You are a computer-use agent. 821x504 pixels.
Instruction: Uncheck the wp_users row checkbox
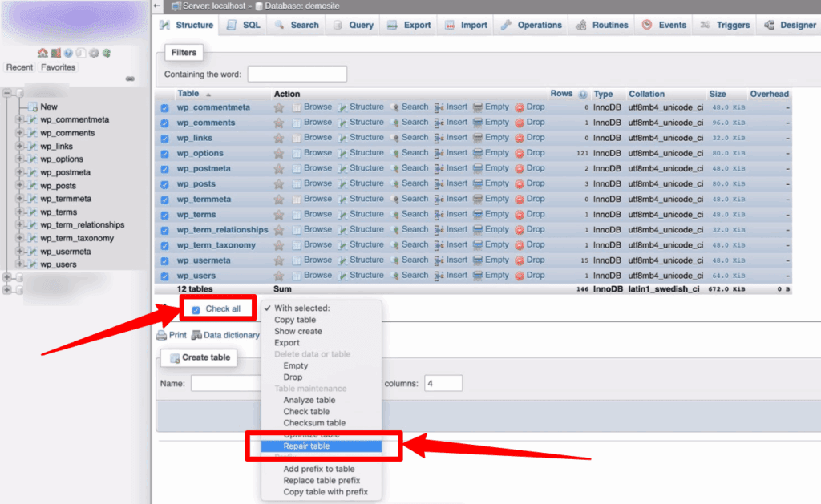tap(165, 276)
